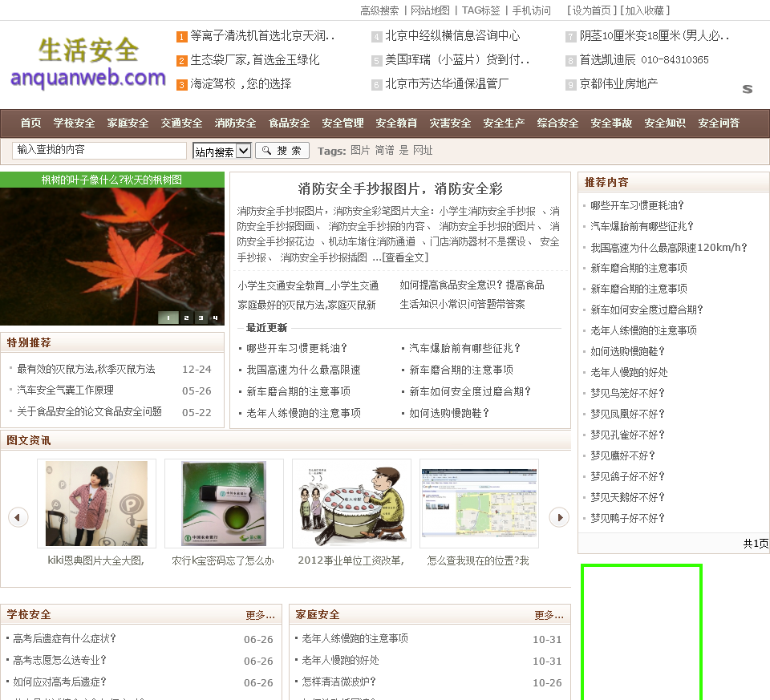The width and height of the screenshot is (770, 700).
Task: Select slideshow indicator 1
Action: click(x=168, y=318)
